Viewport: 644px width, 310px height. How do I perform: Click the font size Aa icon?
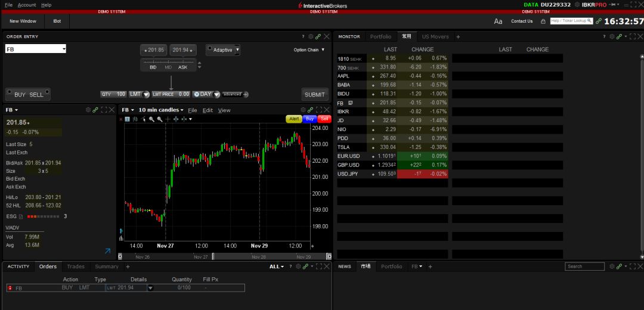[x=498, y=21]
